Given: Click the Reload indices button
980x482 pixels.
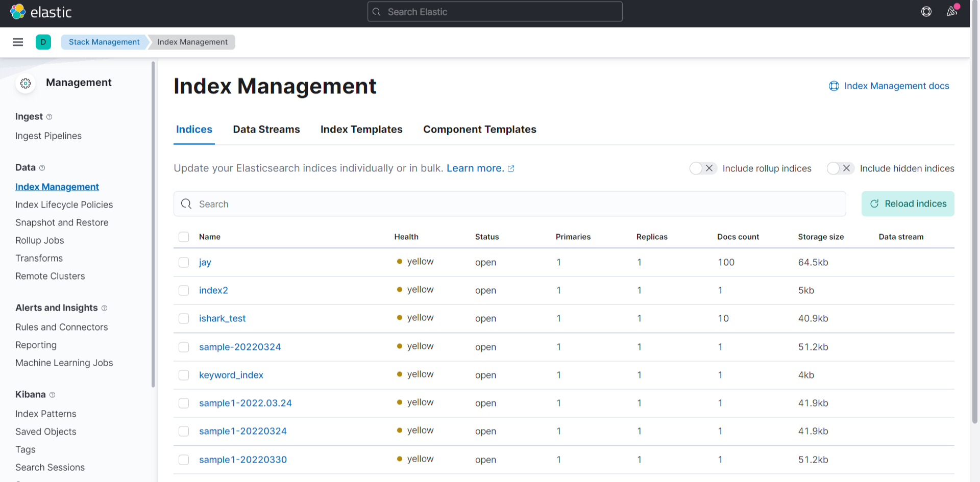Looking at the screenshot, I should pyautogui.click(x=908, y=204).
